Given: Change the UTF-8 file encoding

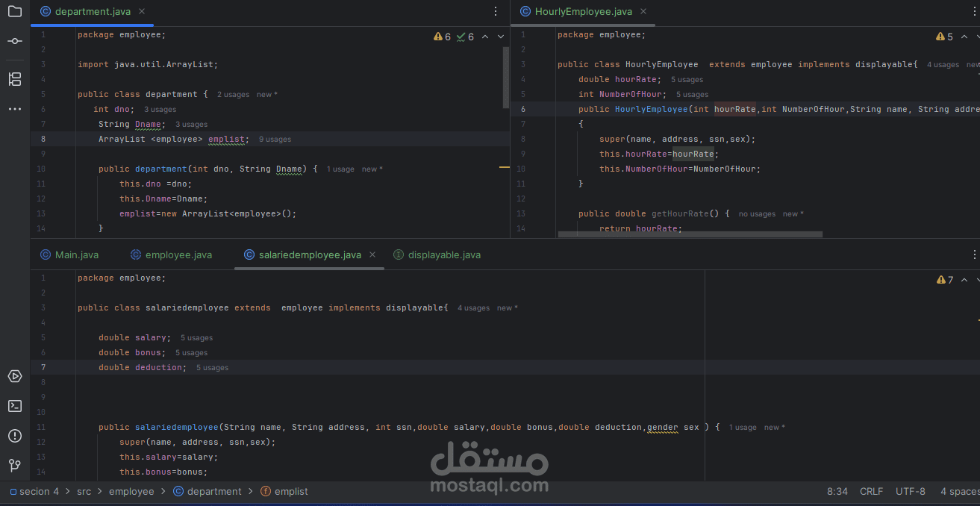Looking at the screenshot, I should coord(911,491).
